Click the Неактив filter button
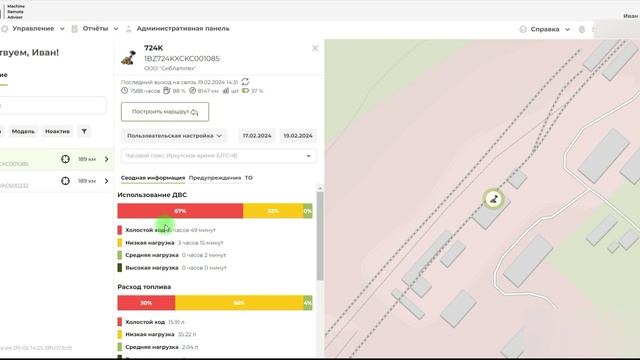Viewport: 640px width, 360px height. pyautogui.click(x=57, y=131)
